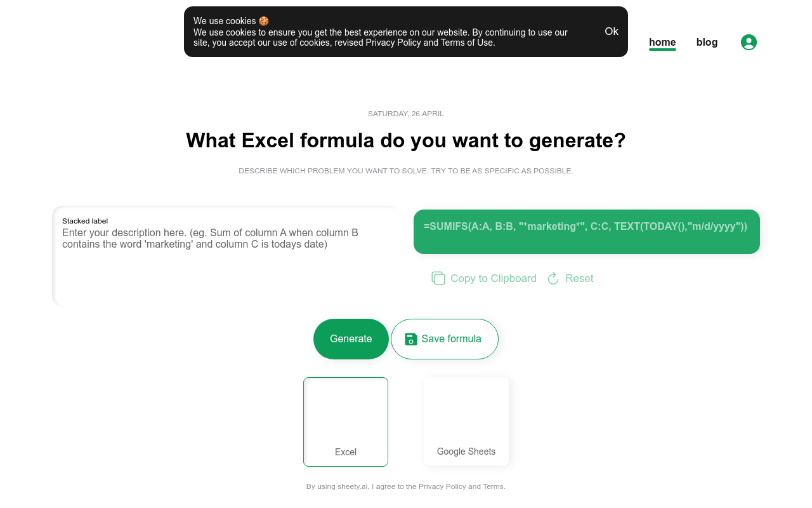The image size is (812, 508).
Task: Click the Save formula button
Action: click(445, 339)
